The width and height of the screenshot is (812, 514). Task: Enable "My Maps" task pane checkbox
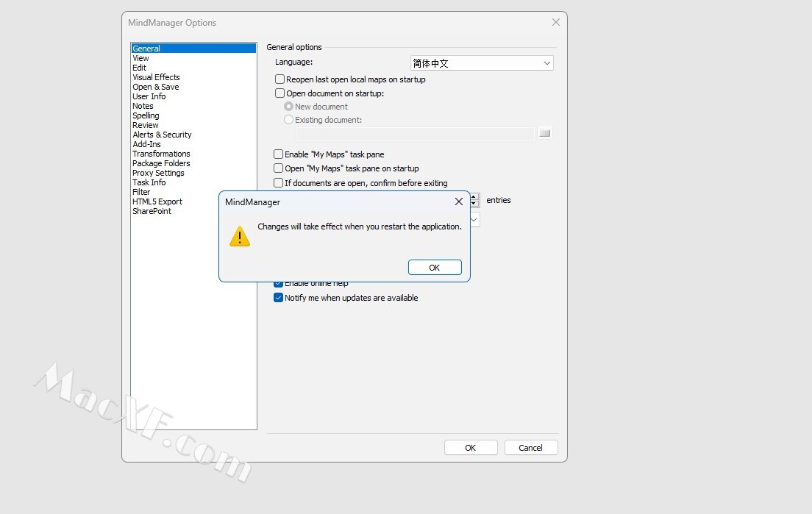[278, 154]
